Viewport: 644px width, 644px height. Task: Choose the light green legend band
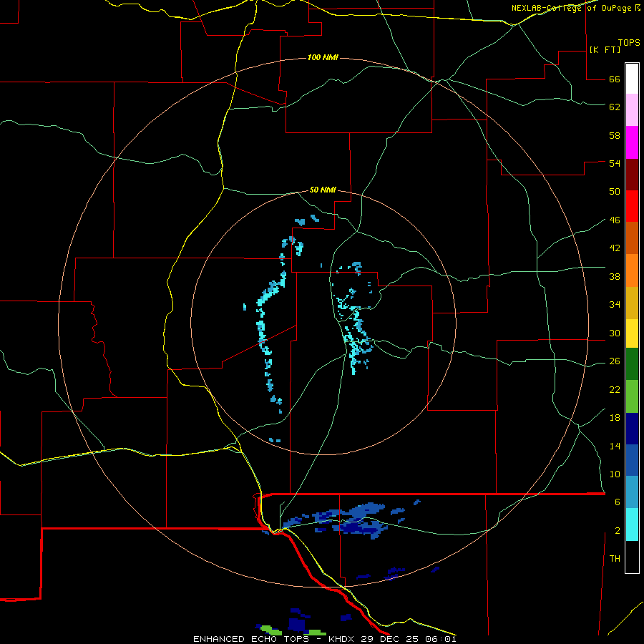pos(632,396)
